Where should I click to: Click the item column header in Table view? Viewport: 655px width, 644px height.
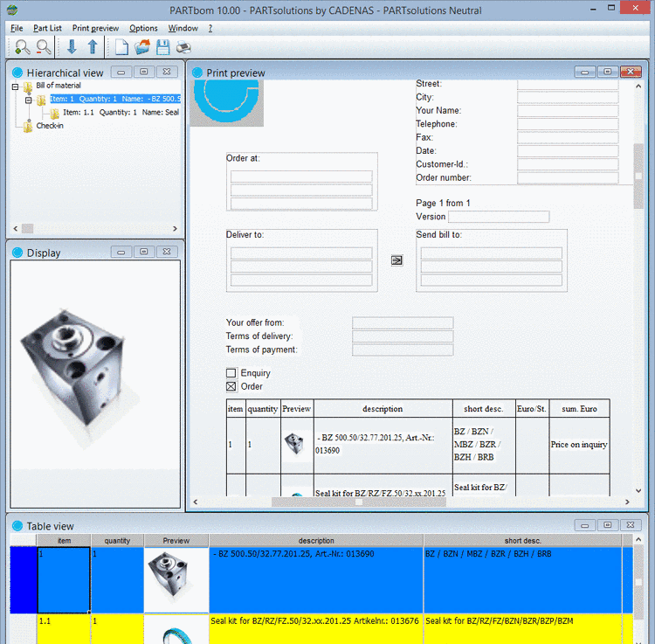tap(64, 540)
